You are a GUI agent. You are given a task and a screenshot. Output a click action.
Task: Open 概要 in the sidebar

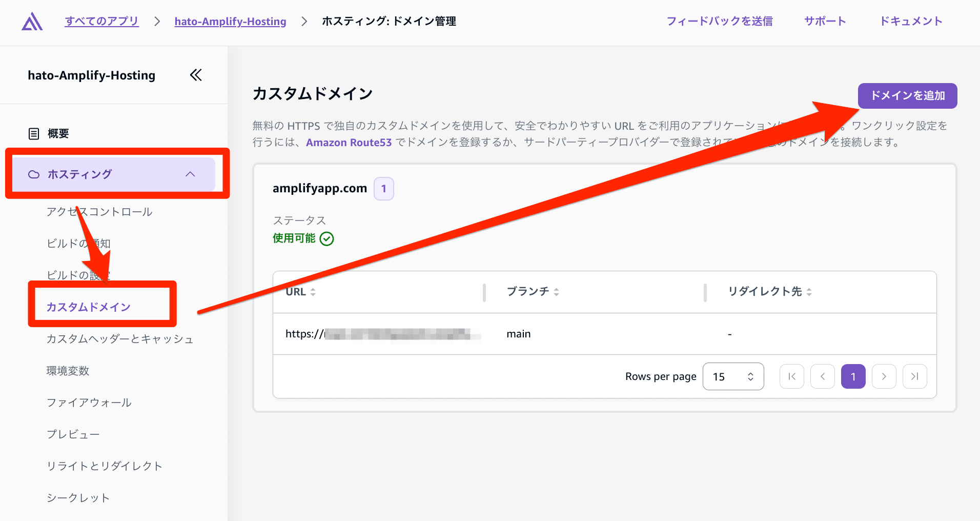pyautogui.click(x=58, y=134)
